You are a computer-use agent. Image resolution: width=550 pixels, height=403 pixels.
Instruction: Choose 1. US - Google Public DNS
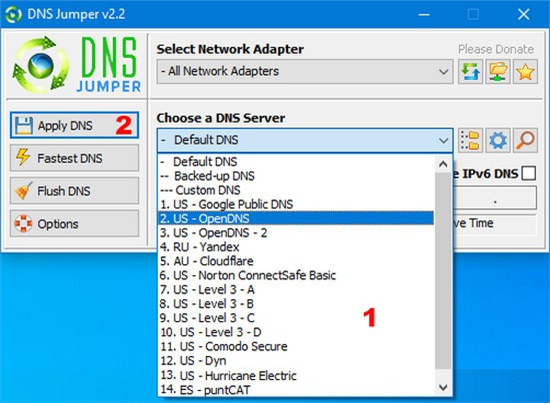pyautogui.click(x=296, y=204)
